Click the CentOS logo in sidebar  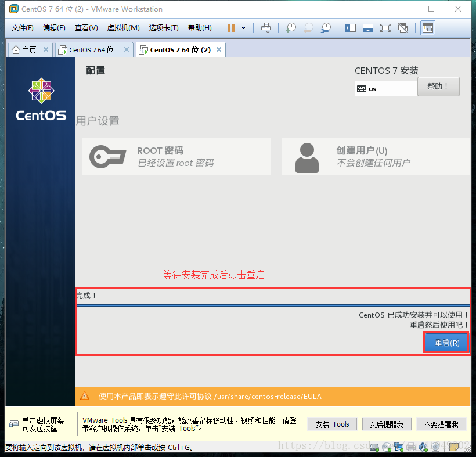pos(41,100)
